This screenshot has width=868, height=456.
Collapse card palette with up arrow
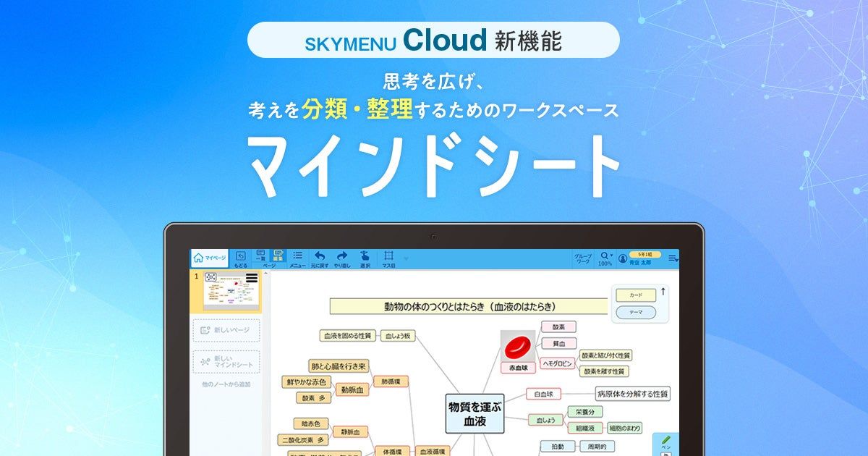click(x=663, y=292)
